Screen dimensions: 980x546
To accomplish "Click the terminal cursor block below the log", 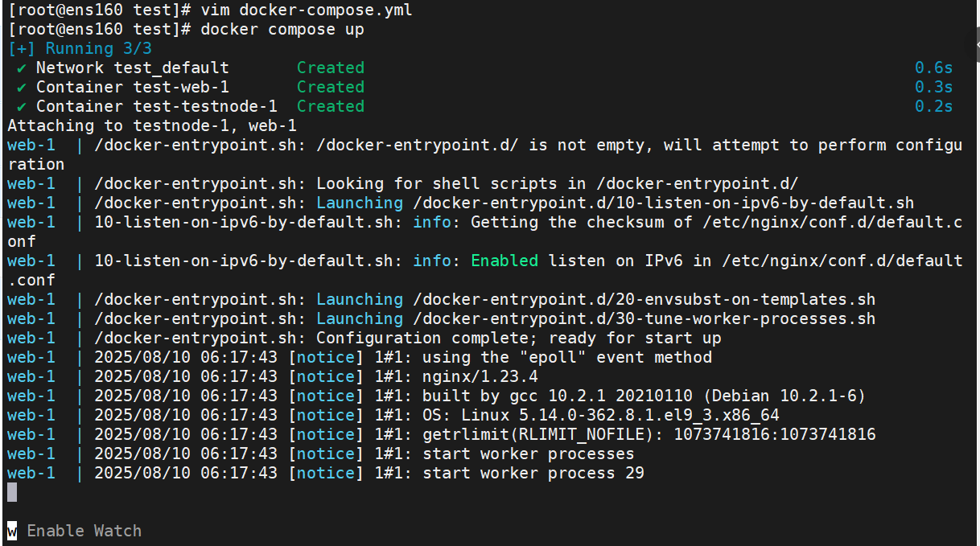I will [x=12, y=492].
